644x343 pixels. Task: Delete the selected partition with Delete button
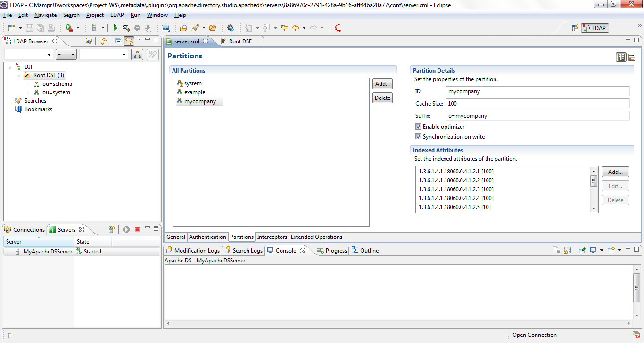[x=382, y=98]
